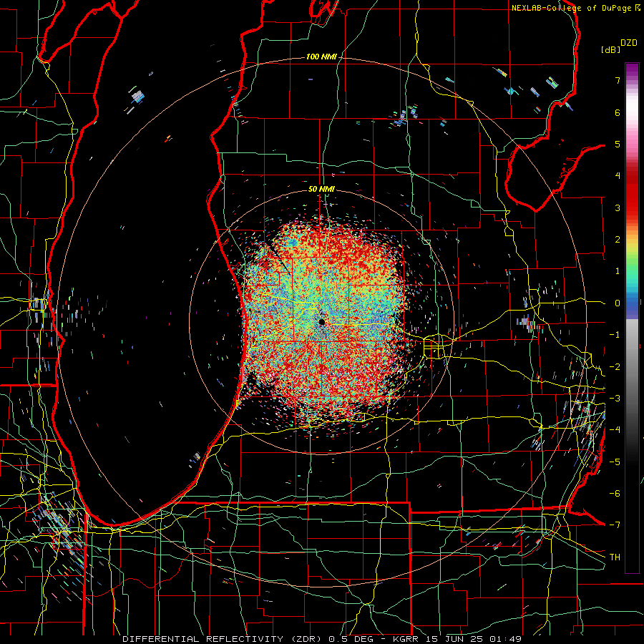Screen dimensions: 644x644
Task: Click the -2 dB value on legend
Action: 615,367
